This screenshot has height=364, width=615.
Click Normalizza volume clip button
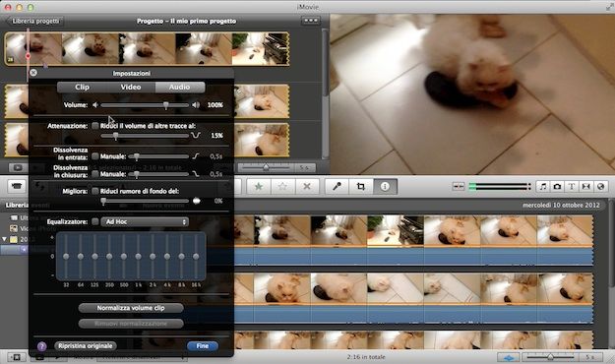point(131,308)
